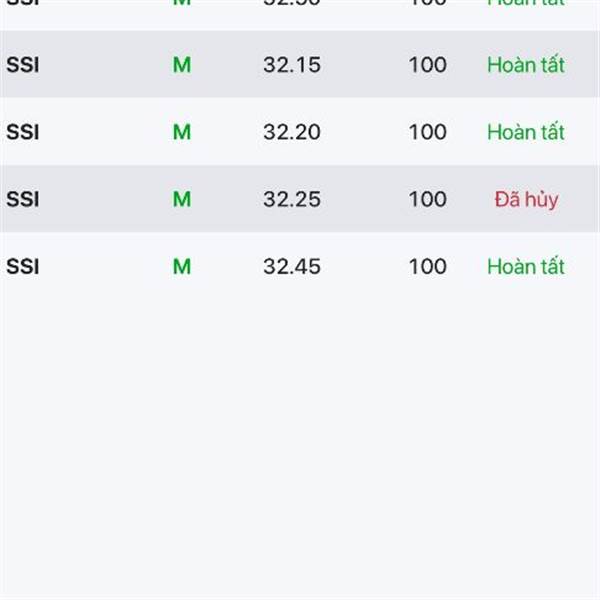This screenshot has width=600, height=600.
Task: Click quantity 100 in the 32.25 row
Action: (x=427, y=199)
